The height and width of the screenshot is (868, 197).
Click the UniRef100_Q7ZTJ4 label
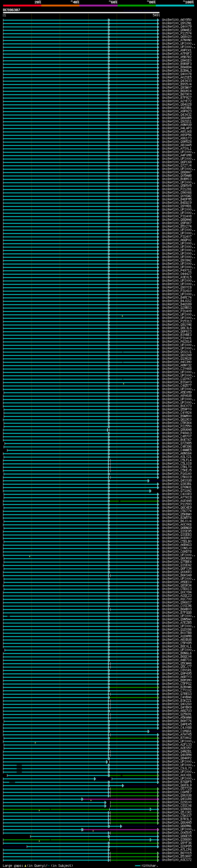pyautogui.click(x=177, y=165)
